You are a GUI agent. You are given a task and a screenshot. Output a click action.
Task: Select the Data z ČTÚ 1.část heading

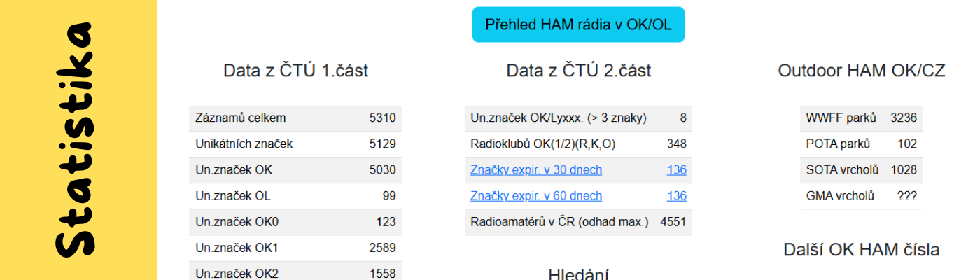tap(295, 71)
